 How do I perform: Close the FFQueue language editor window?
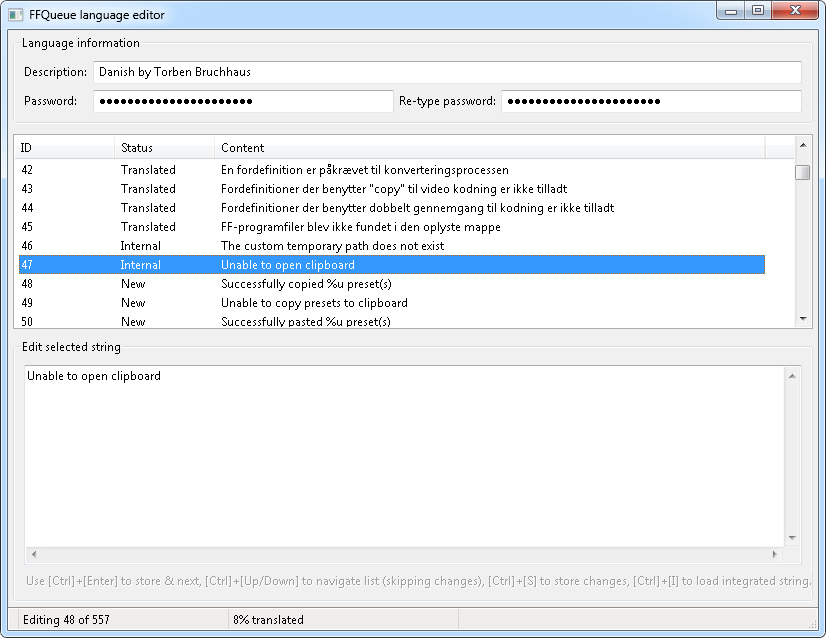point(795,11)
